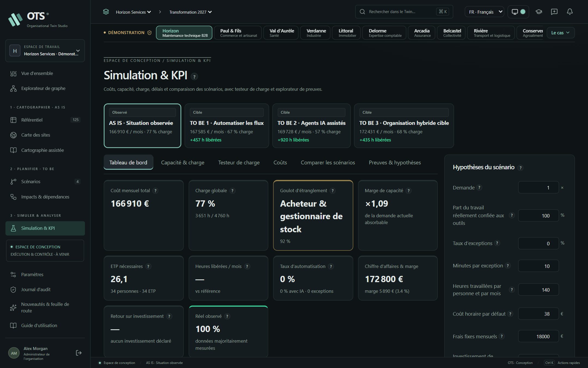Switch to the Capacité & charge tab

point(183,163)
